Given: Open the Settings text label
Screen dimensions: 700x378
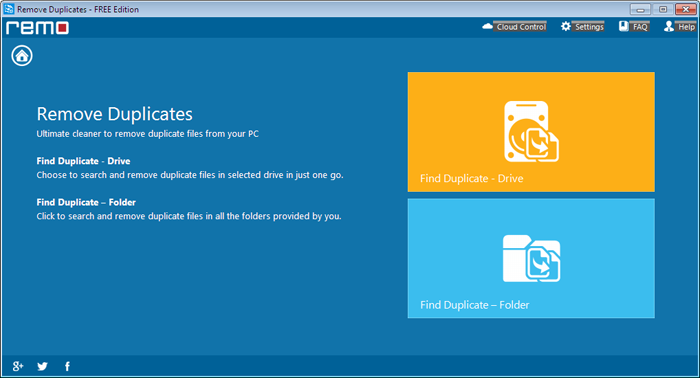Looking at the screenshot, I should click(589, 27).
